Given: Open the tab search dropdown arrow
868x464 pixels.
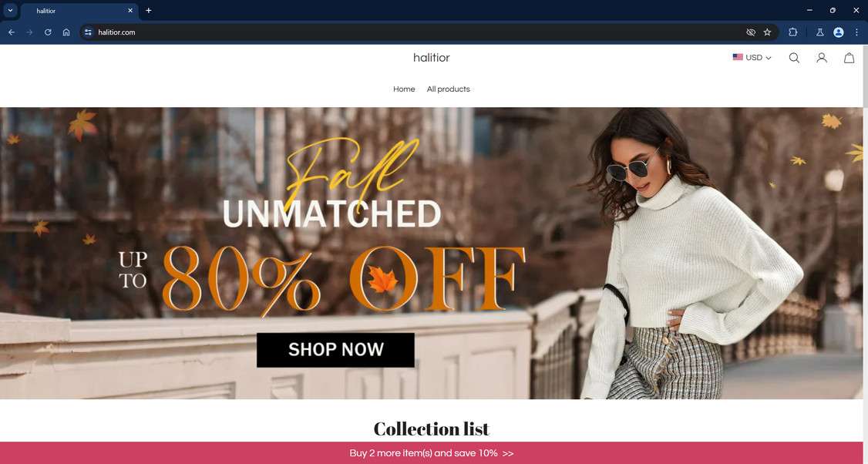Looking at the screenshot, I should [x=10, y=11].
